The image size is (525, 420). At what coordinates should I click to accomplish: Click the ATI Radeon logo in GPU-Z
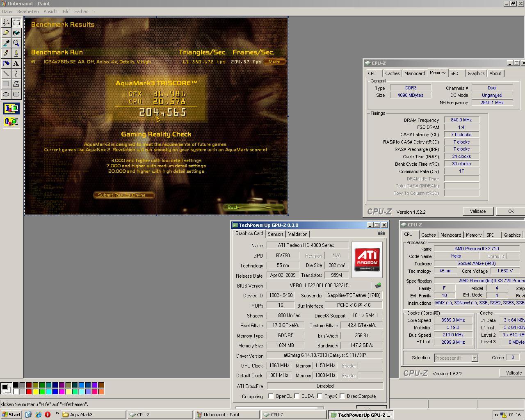click(x=367, y=260)
